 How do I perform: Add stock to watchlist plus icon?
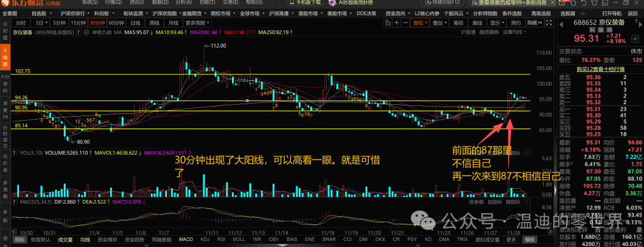635,39
